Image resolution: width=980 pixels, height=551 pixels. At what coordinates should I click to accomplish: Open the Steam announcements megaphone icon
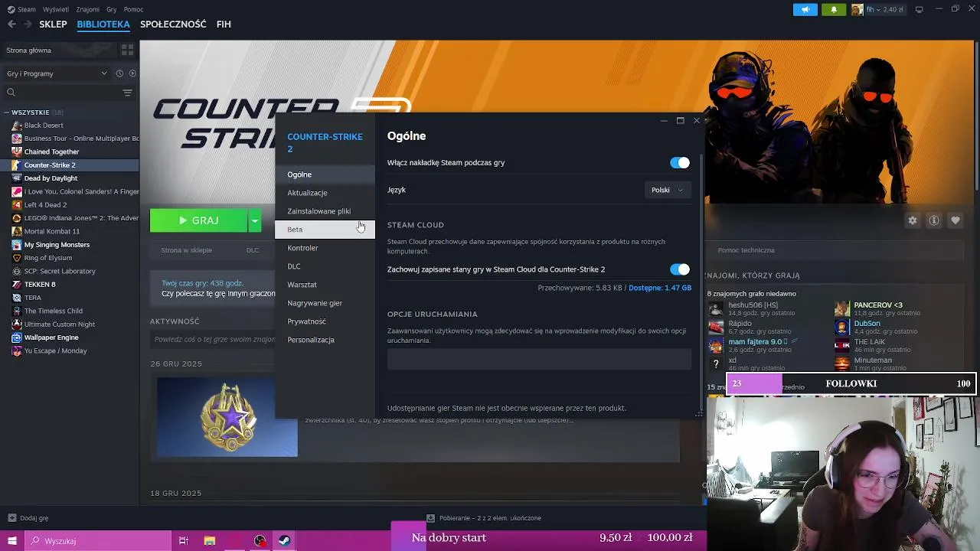tap(805, 9)
